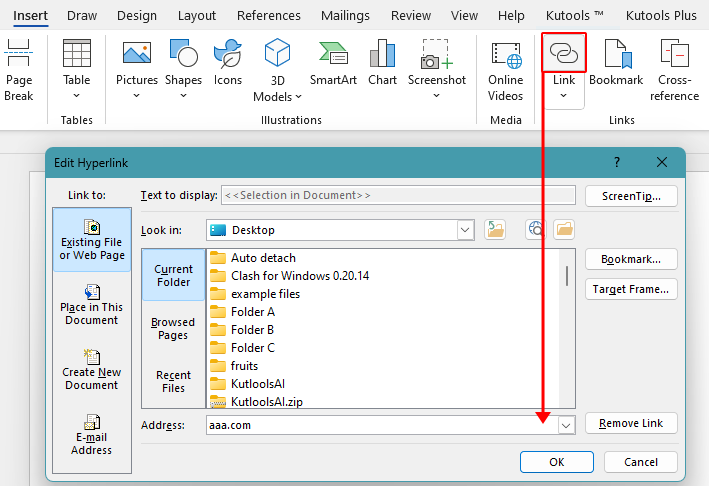This screenshot has width=709, height=486.
Task: Click the Link icon in the ribbon
Action: click(563, 54)
